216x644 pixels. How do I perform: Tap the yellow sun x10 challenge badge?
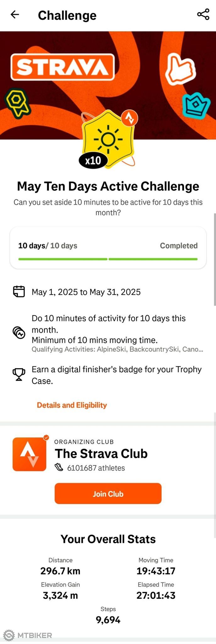point(108,139)
